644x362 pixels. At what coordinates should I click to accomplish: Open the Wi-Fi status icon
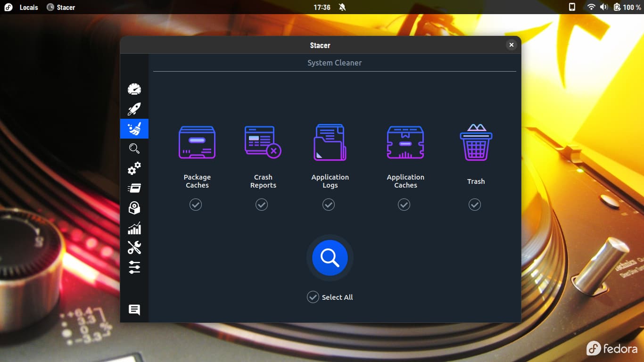[591, 7]
